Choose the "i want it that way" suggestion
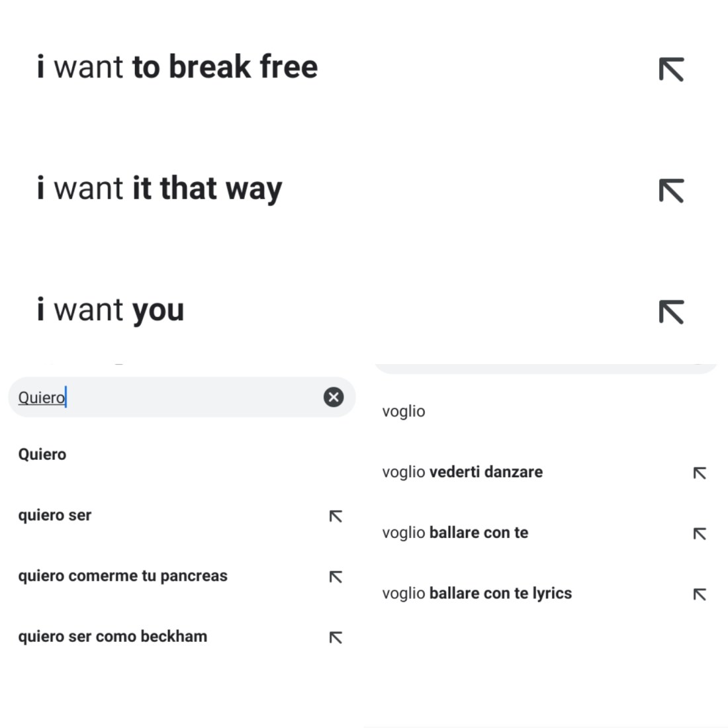The image size is (728, 728). 159,189
